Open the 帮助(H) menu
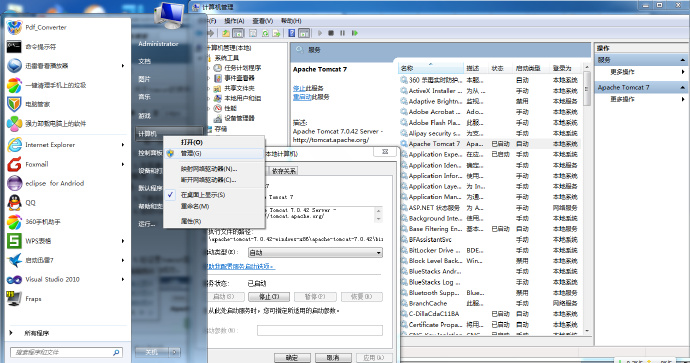Image resolution: width=690 pixels, height=363 pixels. tap(291, 21)
